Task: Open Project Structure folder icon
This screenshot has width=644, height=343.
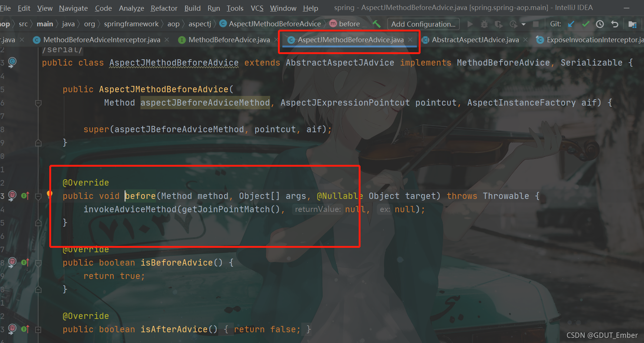Action: [x=633, y=24]
